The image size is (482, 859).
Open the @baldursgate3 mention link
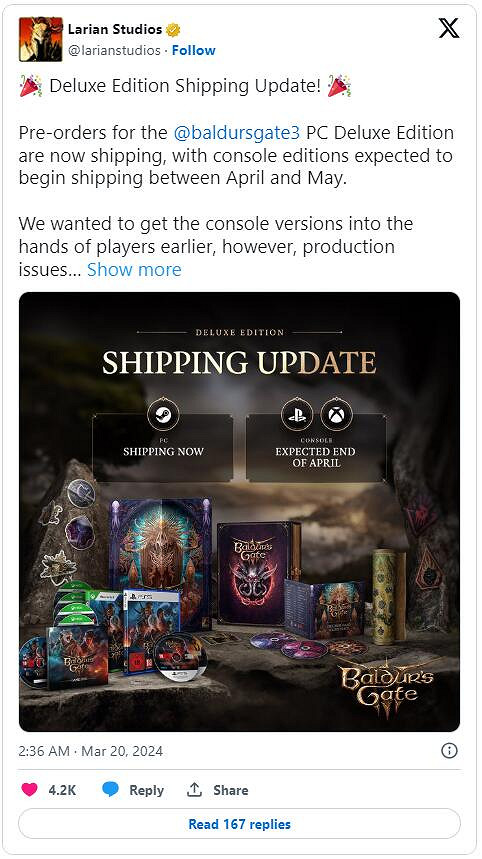pyautogui.click(x=237, y=133)
